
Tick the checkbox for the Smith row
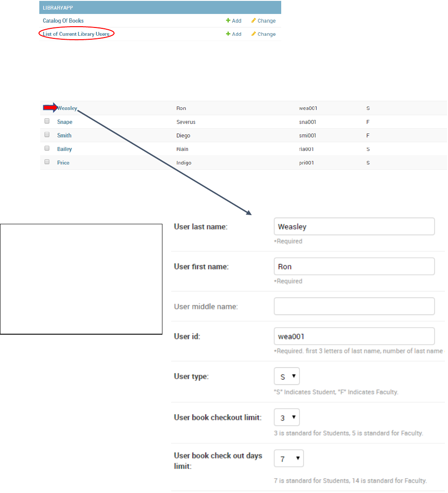(47, 134)
